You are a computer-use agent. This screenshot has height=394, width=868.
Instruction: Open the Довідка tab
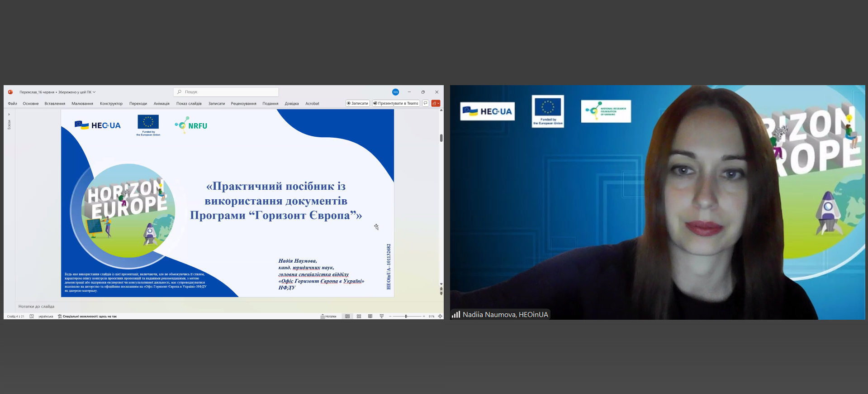(292, 104)
